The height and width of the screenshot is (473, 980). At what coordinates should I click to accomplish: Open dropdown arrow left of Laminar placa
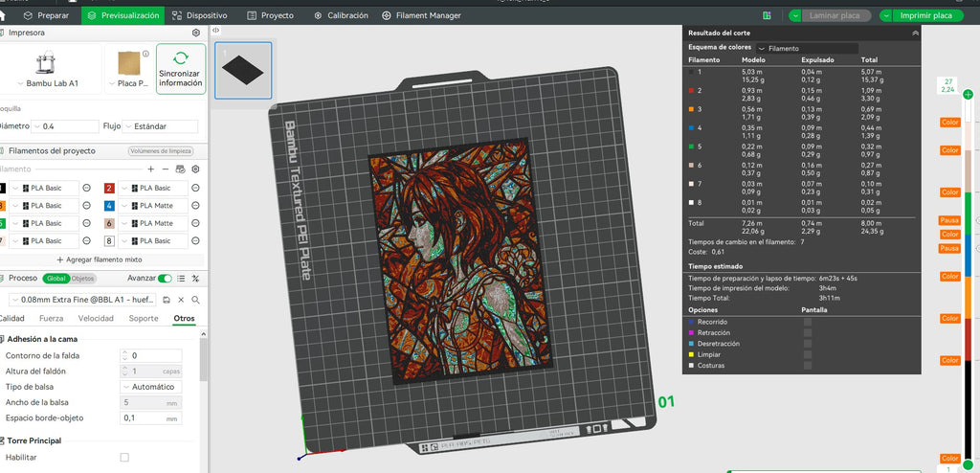(x=795, y=15)
